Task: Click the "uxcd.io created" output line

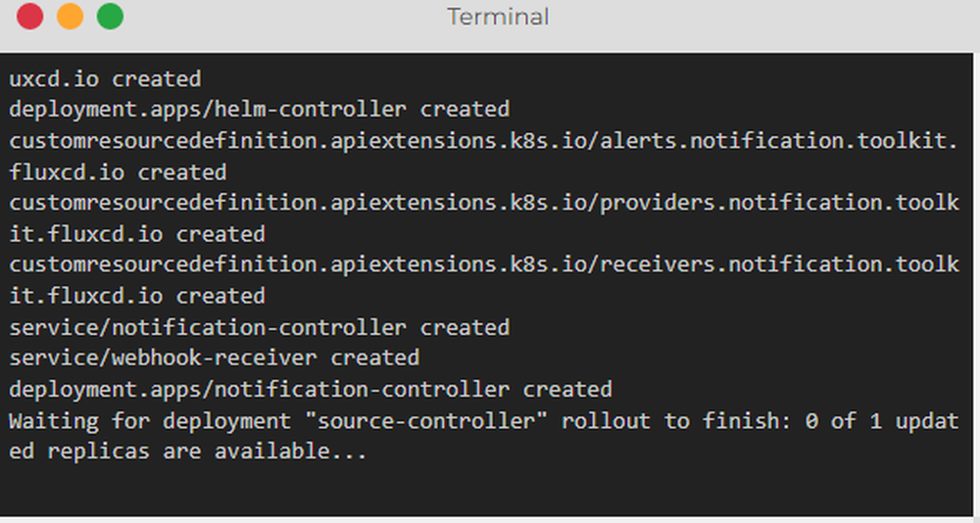Action: (105, 78)
